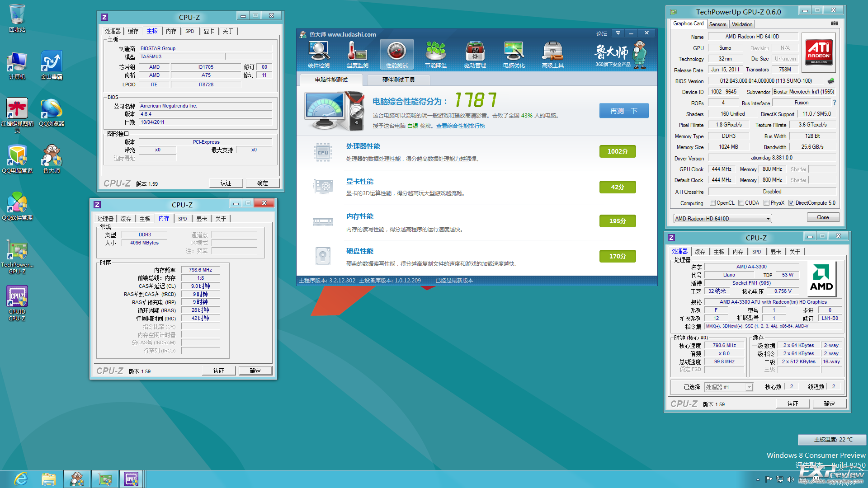Screen dimensions: 868x488
Task: Click the GPU-Z Bus Interface question mark
Action: tap(835, 103)
